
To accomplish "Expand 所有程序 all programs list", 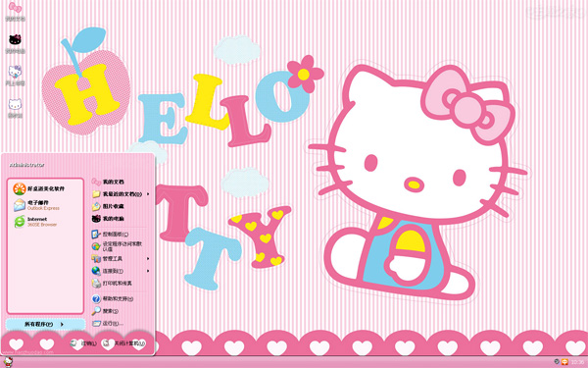I will (x=45, y=324).
